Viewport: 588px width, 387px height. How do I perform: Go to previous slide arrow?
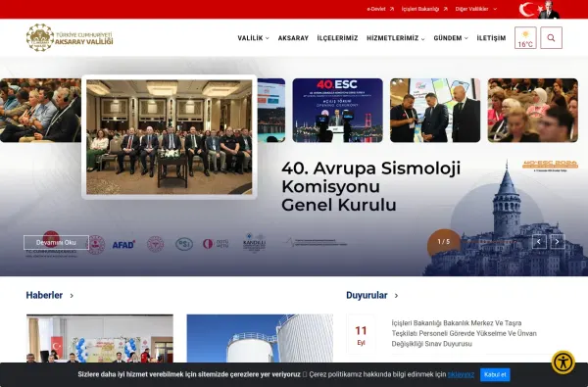click(x=539, y=242)
